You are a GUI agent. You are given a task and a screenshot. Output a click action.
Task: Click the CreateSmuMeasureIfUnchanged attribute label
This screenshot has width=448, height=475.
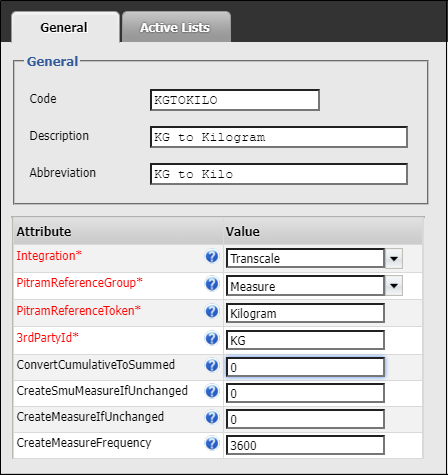[x=102, y=390]
